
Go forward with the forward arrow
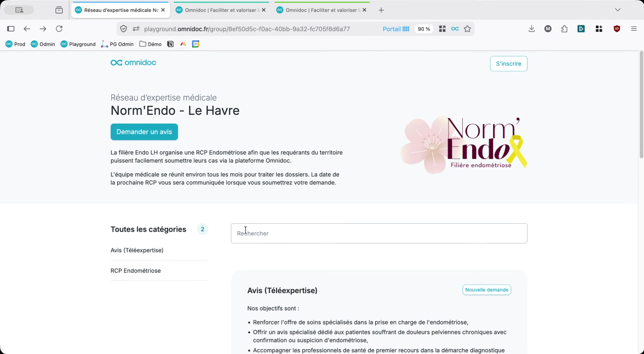point(43,29)
